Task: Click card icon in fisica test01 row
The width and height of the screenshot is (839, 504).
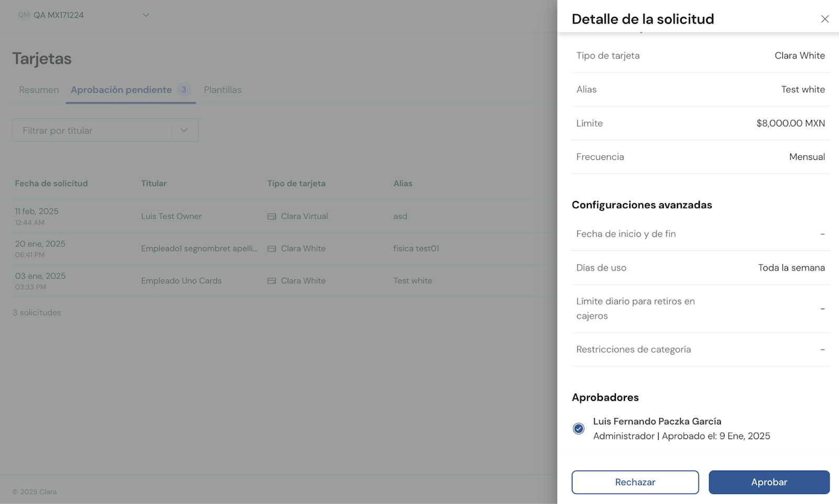Action: [272, 249]
